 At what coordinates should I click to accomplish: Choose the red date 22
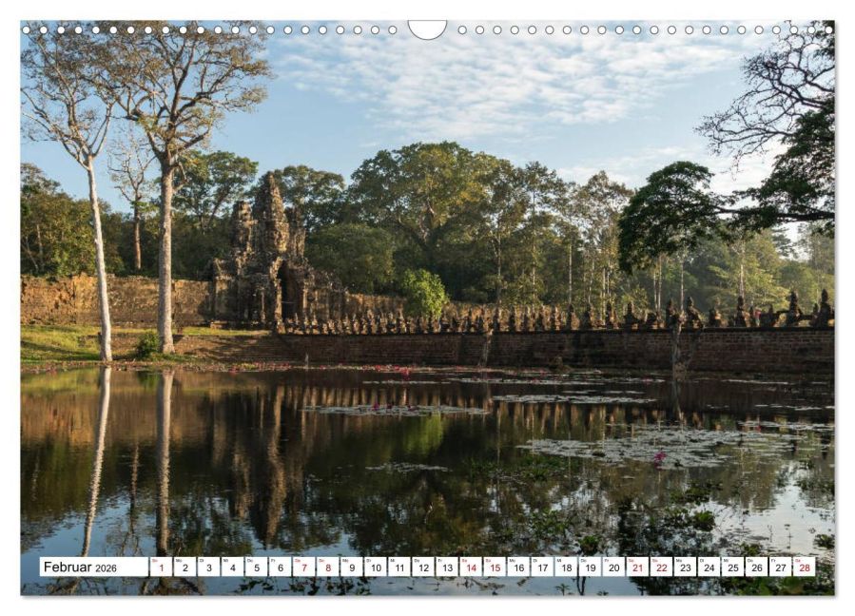(x=661, y=567)
